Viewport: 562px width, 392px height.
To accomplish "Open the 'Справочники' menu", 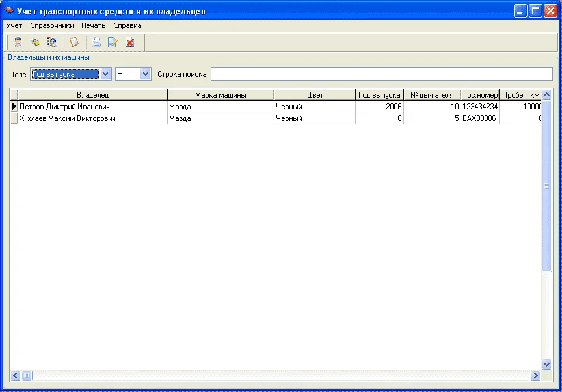I will (x=52, y=25).
